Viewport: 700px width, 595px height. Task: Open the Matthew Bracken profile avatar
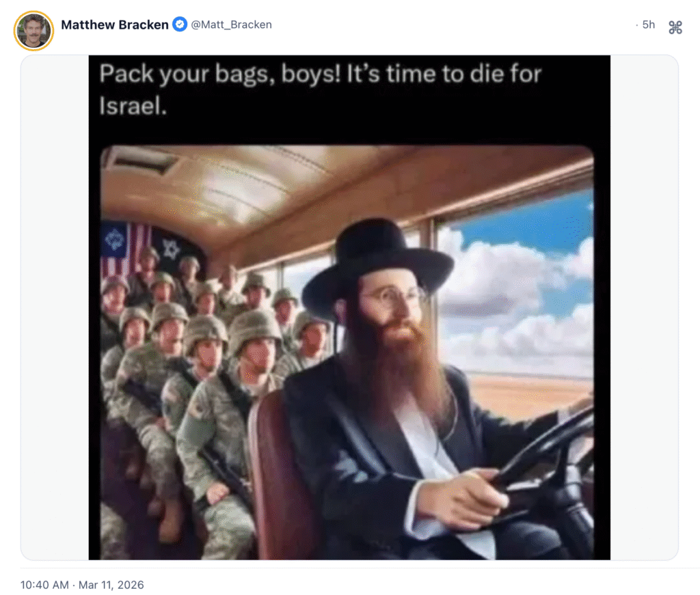click(x=34, y=30)
